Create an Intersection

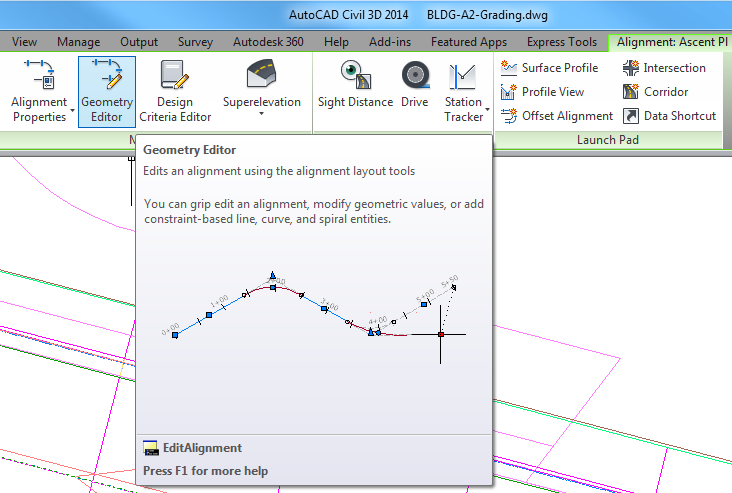pos(664,68)
